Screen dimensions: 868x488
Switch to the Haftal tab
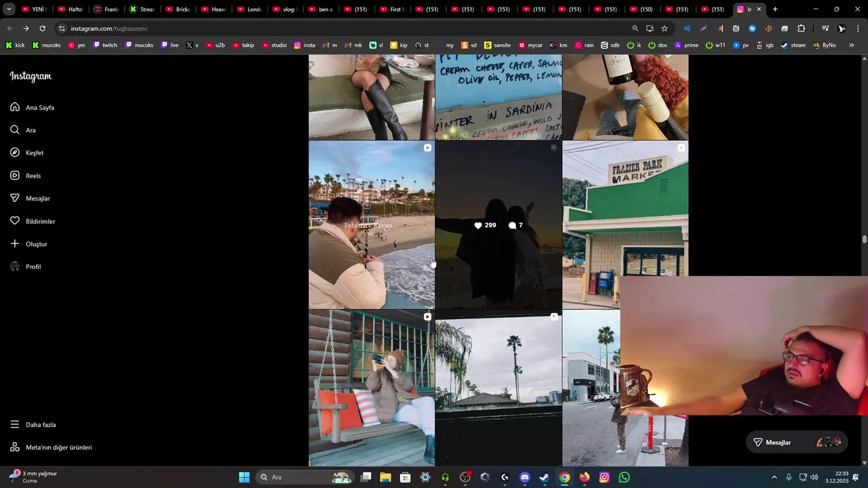[71, 9]
